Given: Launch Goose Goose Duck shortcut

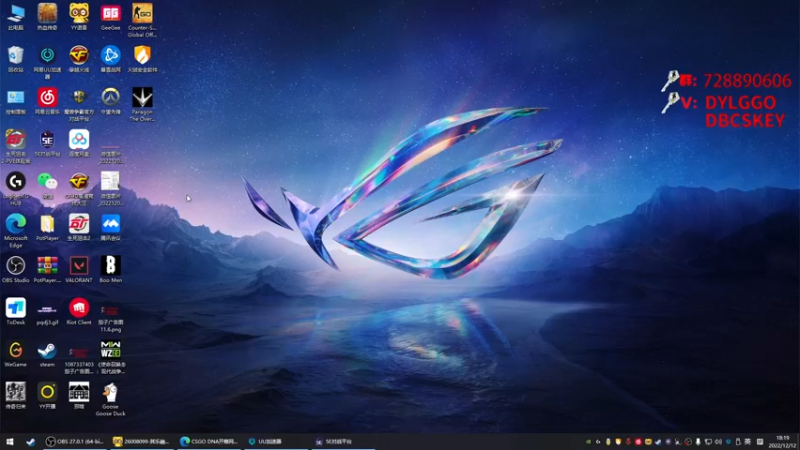Looking at the screenshot, I should click(x=111, y=399).
